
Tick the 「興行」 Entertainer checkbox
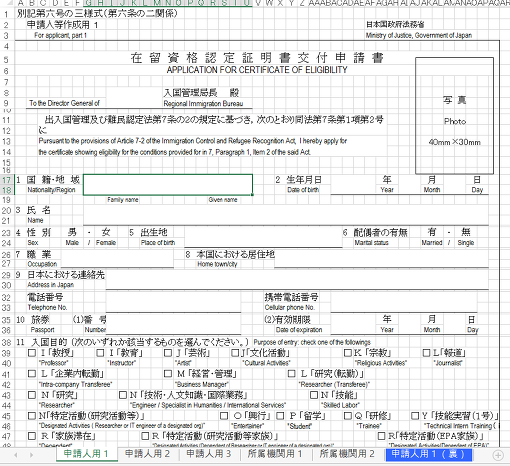(224, 416)
